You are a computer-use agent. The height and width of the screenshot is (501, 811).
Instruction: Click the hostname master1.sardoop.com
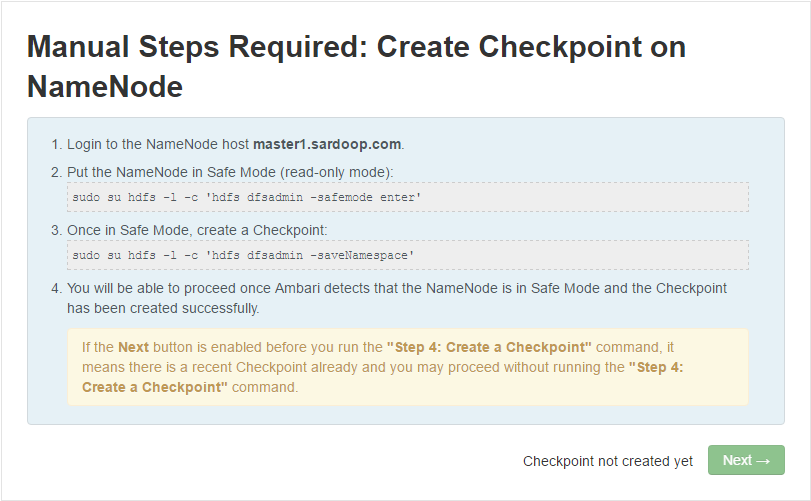tap(328, 145)
